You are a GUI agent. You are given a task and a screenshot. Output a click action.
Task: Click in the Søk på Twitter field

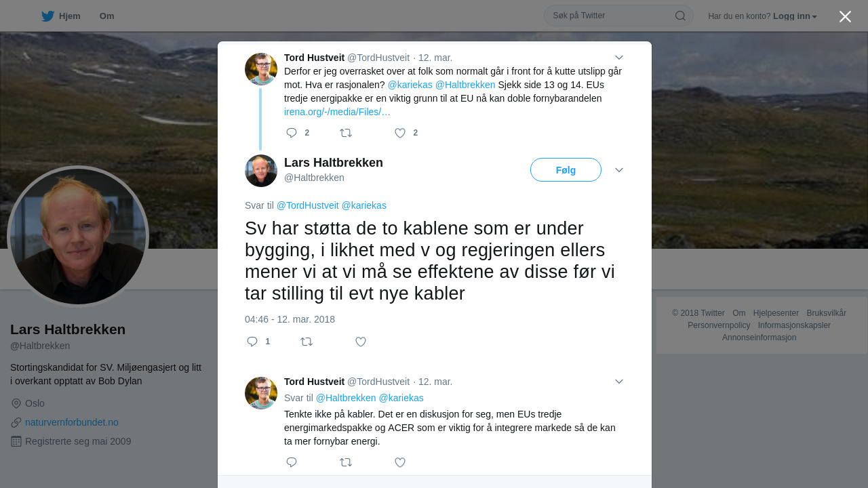(x=610, y=16)
